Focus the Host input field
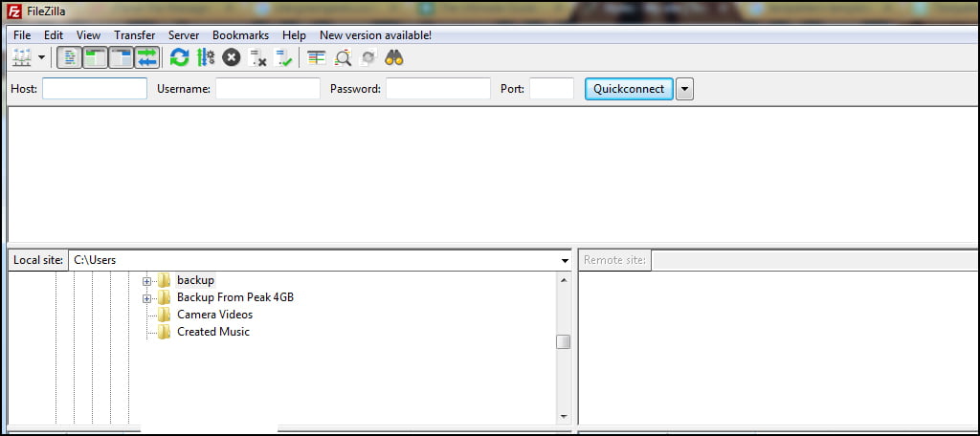Image resolution: width=980 pixels, height=436 pixels. click(95, 89)
